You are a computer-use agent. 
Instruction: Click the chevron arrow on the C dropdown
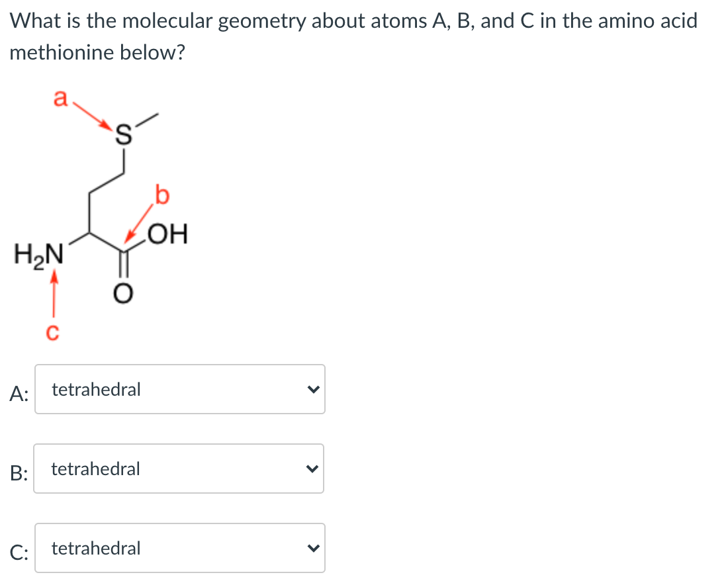point(314,549)
